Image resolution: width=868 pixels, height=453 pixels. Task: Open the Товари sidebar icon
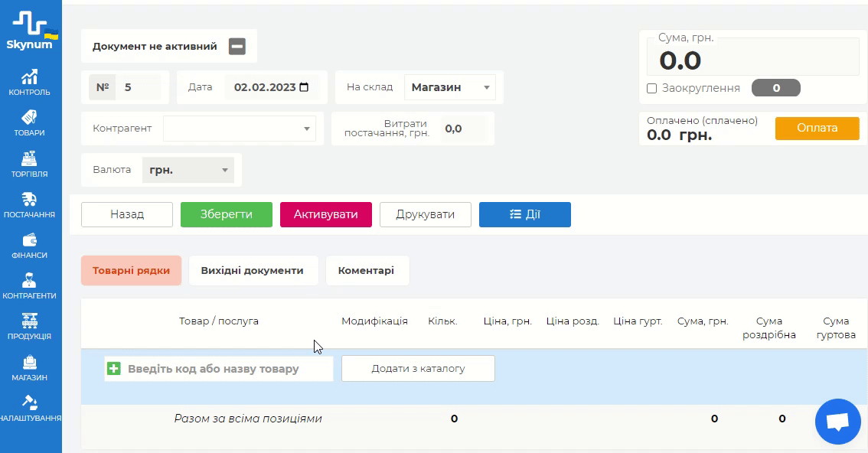30,118
